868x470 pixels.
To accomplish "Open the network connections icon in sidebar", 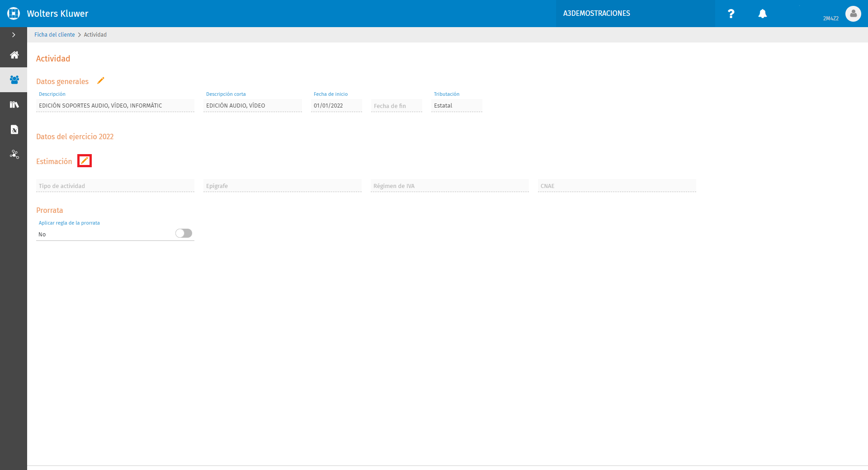I will click(14, 155).
